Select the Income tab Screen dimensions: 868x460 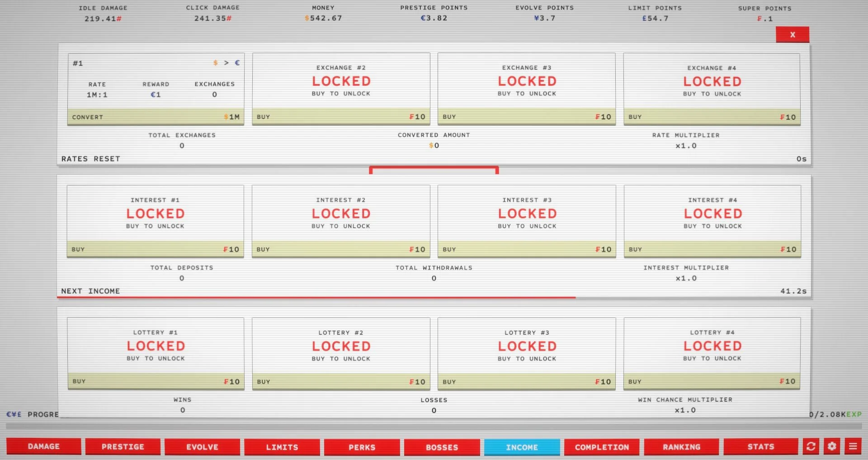coord(522,446)
